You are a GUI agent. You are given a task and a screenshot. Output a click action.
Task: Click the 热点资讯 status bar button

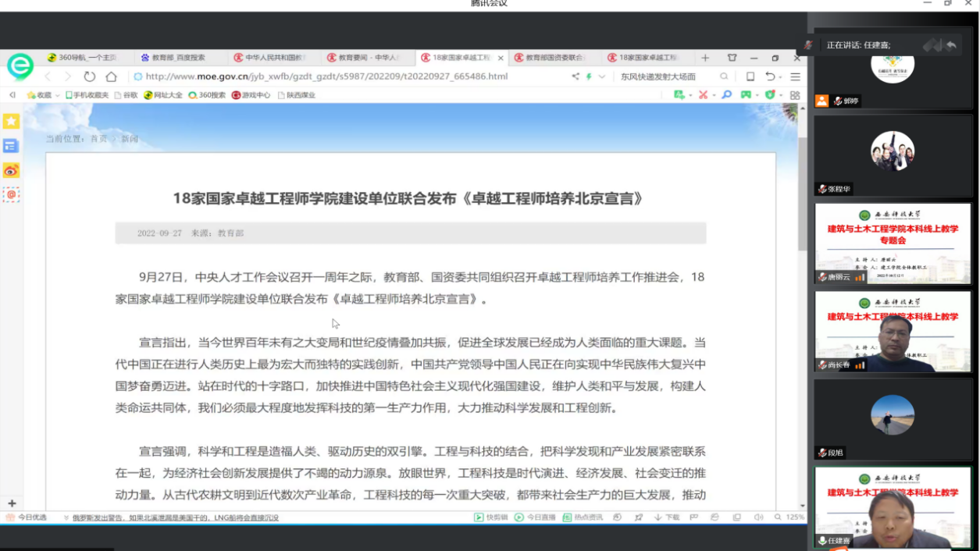[x=582, y=517]
